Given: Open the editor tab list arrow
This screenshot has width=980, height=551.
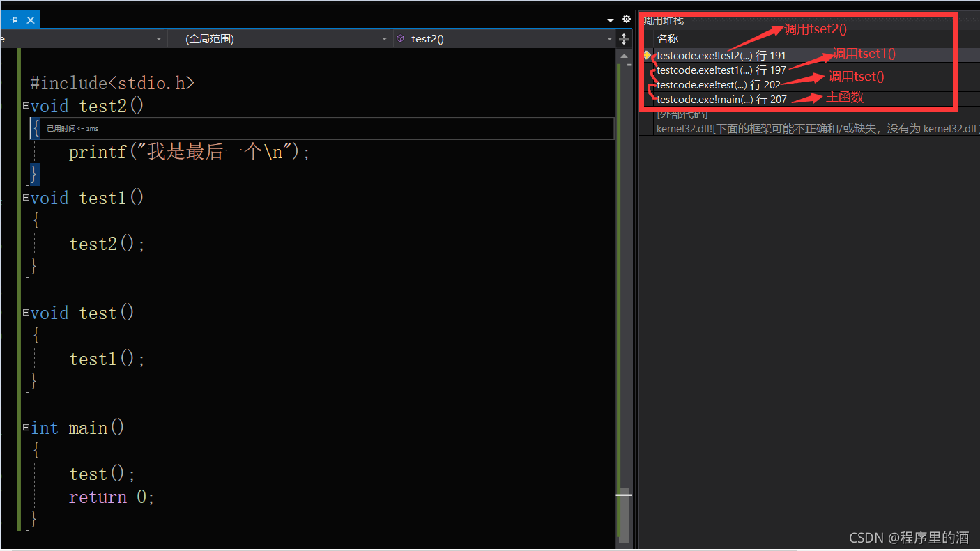Looking at the screenshot, I should tap(611, 20).
